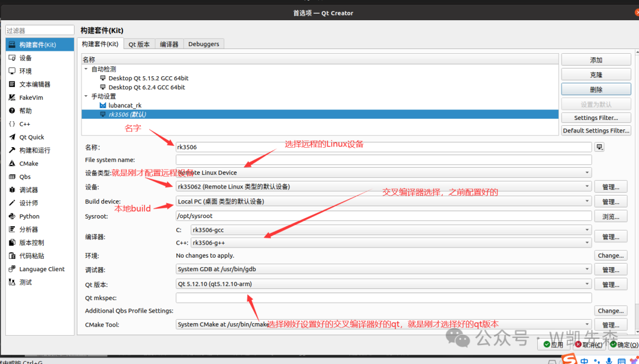This screenshot has width=639, height=364.
Task: Select Desktop Qt 6.2.4 GCC 64bit kit
Action: pos(146,87)
